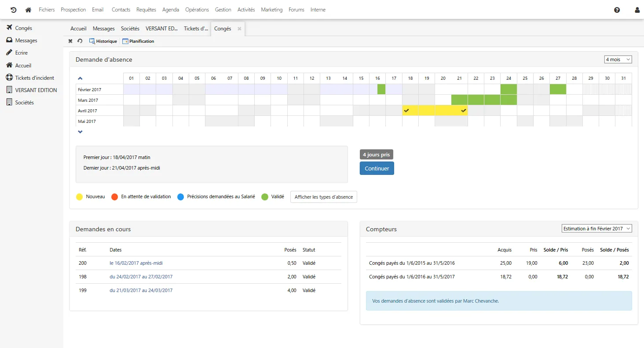The width and height of the screenshot is (644, 348).
Task: Switch to the Tickets d'... tab
Action: click(x=196, y=29)
